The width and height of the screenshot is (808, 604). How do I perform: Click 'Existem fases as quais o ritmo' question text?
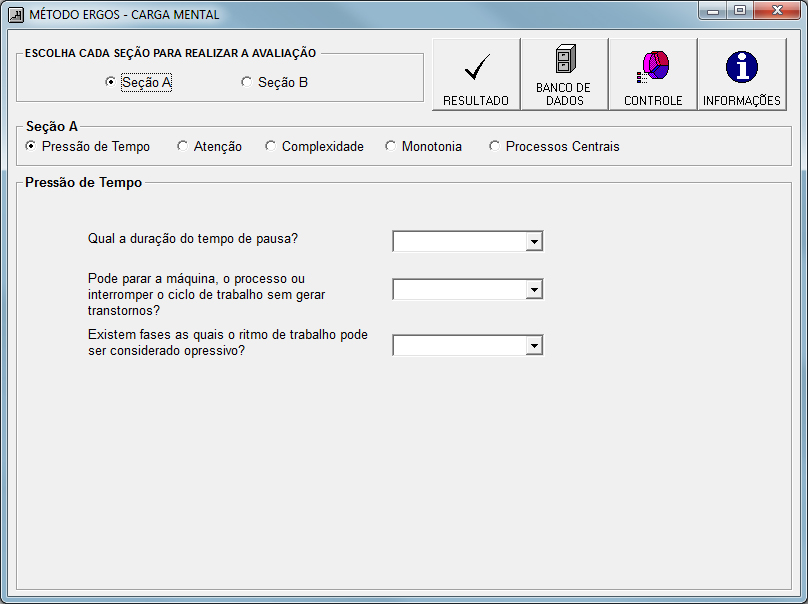228,343
